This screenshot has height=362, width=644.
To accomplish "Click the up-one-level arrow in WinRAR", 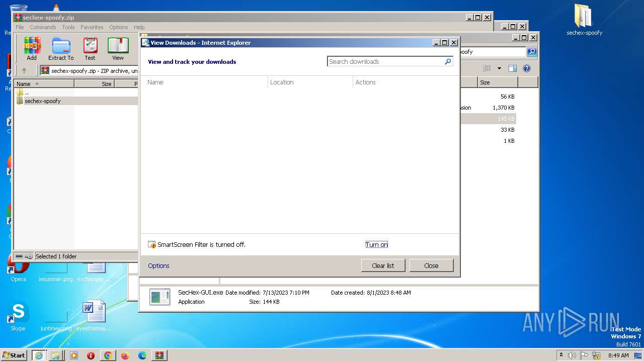I will click(24, 71).
